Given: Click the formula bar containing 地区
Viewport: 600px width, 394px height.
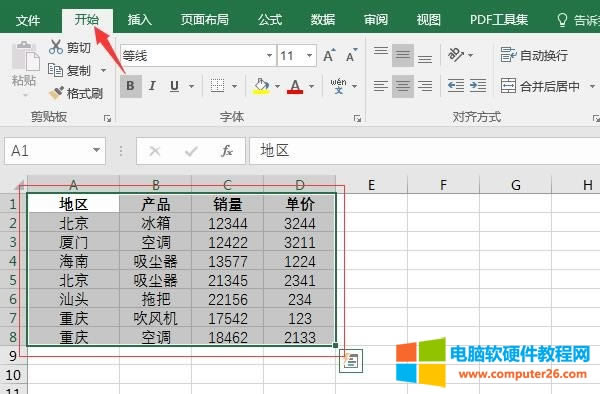Looking at the screenshot, I should tap(424, 151).
